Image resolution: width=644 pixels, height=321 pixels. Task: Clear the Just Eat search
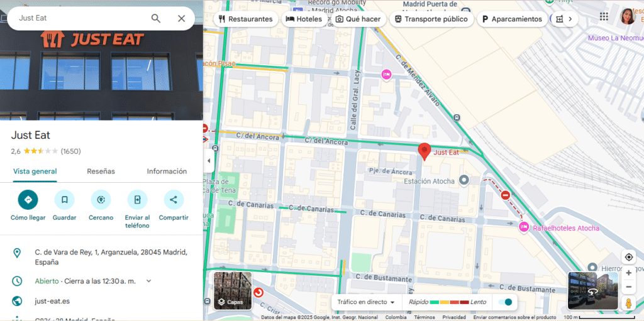[181, 18]
